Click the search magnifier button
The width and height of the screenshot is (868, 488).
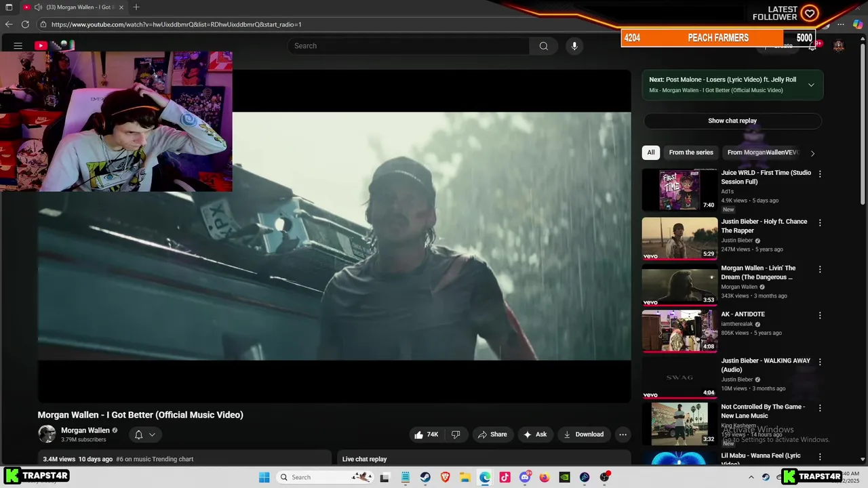click(x=544, y=46)
